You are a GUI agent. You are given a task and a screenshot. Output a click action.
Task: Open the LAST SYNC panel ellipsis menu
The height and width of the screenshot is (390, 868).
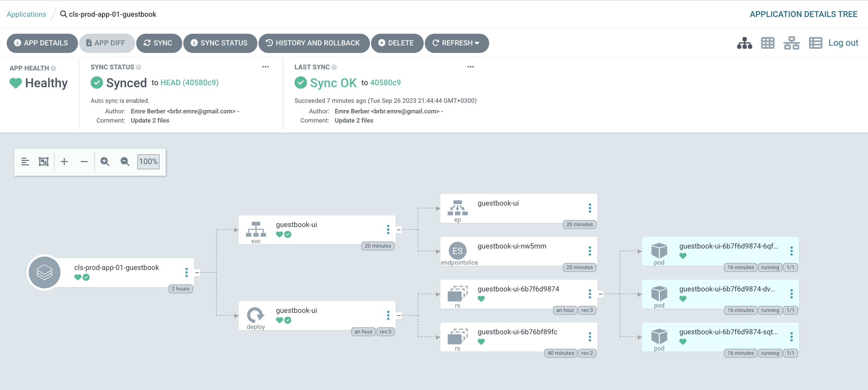(x=470, y=67)
